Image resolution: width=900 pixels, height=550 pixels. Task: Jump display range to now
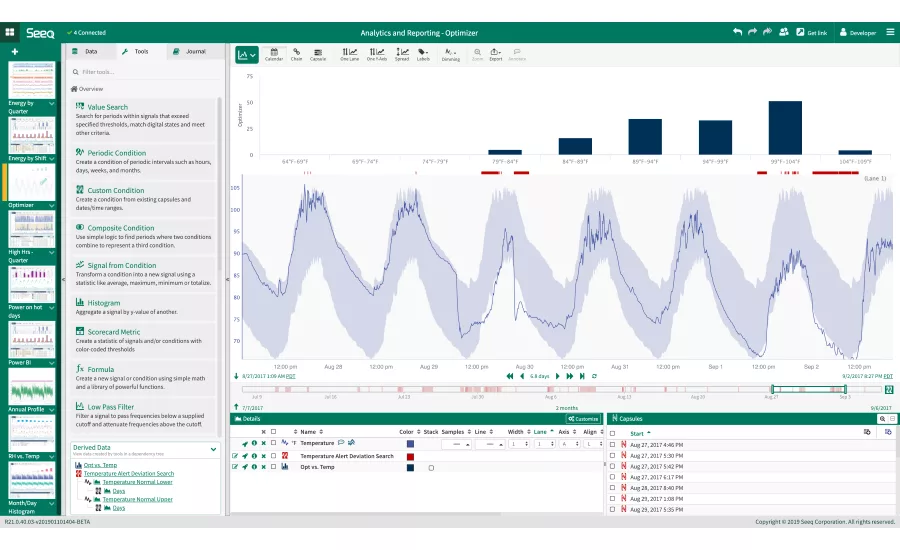582,376
